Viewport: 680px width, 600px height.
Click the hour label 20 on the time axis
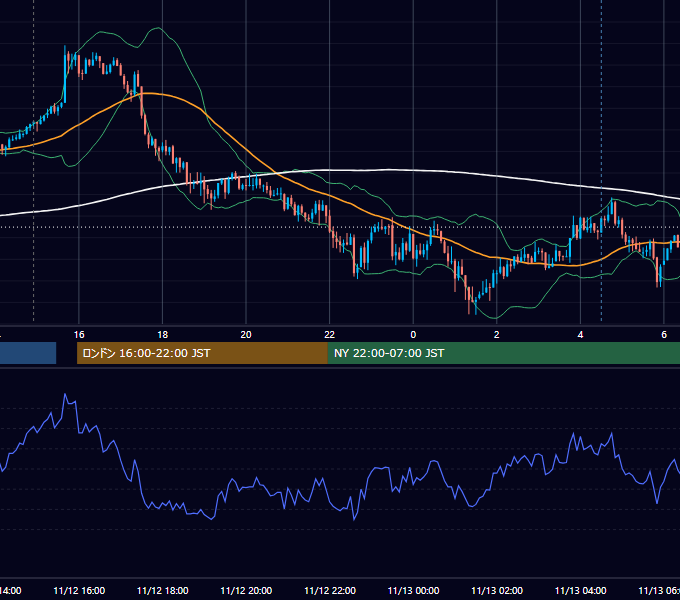246,335
